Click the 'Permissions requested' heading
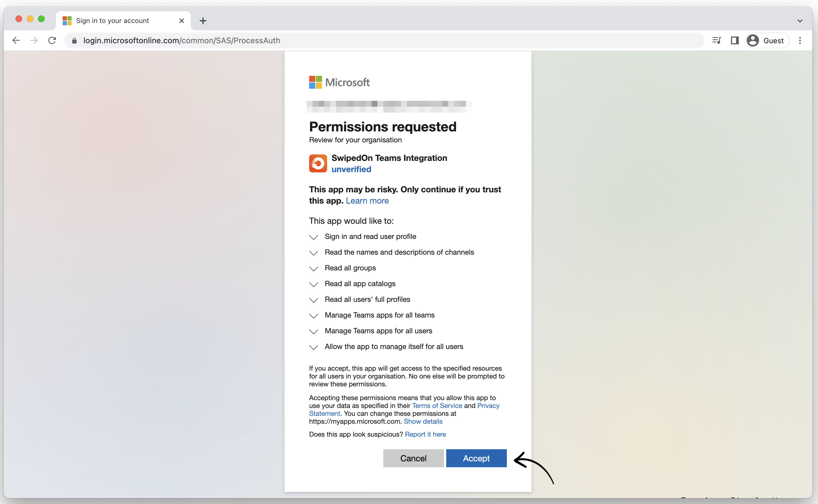This screenshot has width=818, height=504. (383, 127)
